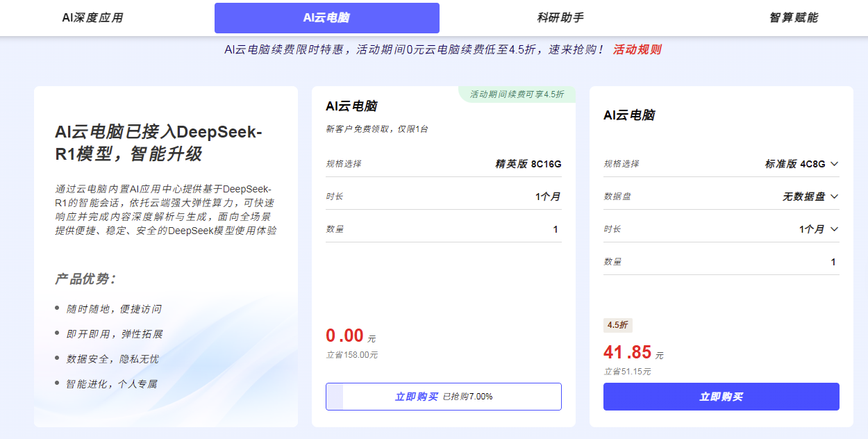Screen dimensions: 868x439
Task: Expand the 1个月 duration dropdown in the right card
Action: 819,229
